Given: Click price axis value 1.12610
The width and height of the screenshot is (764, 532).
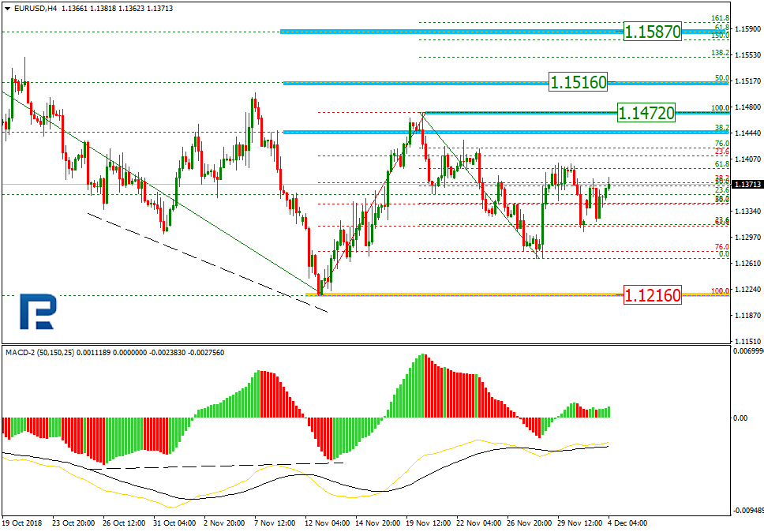Looking at the screenshot, I should [x=748, y=264].
